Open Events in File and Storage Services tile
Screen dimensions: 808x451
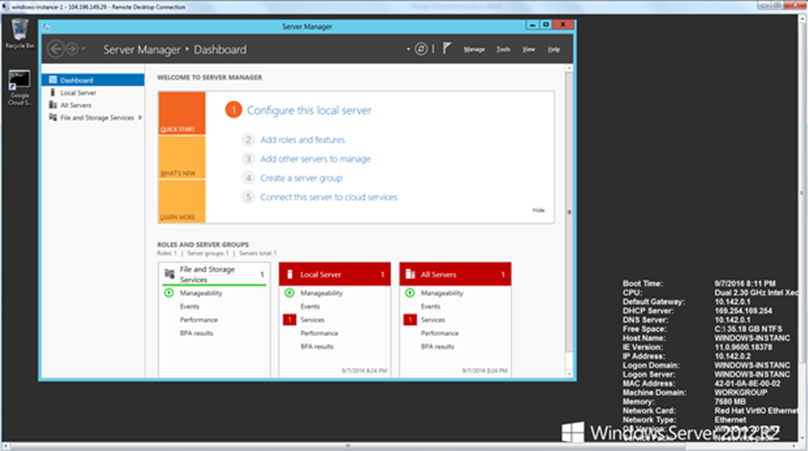click(189, 306)
